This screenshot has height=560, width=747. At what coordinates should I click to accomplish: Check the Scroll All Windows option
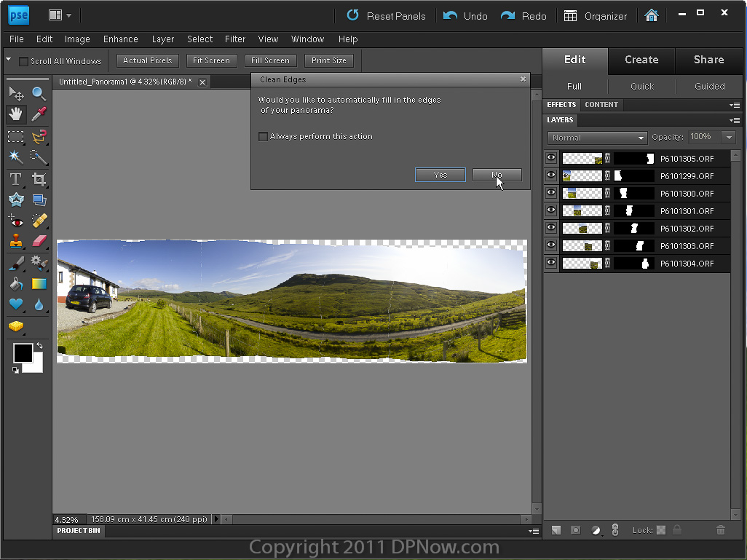click(x=23, y=61)
